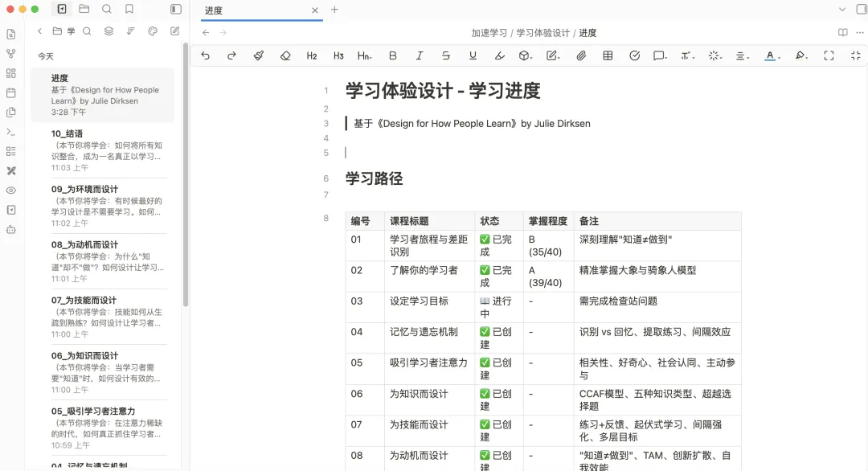
Task: Click the note list scrollbar
Action: (x=186, y=174)
